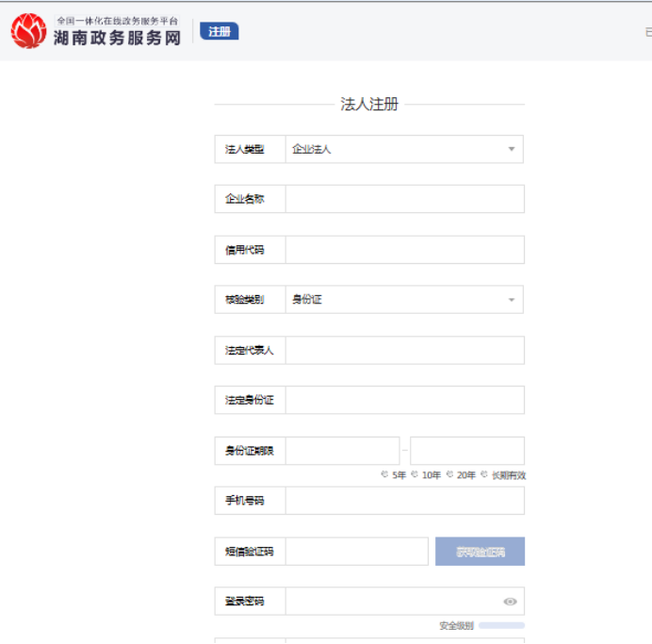Choose the 10年 validity radio option
The width and height of the screenshot is (652, 644).
tap(416, 475)
